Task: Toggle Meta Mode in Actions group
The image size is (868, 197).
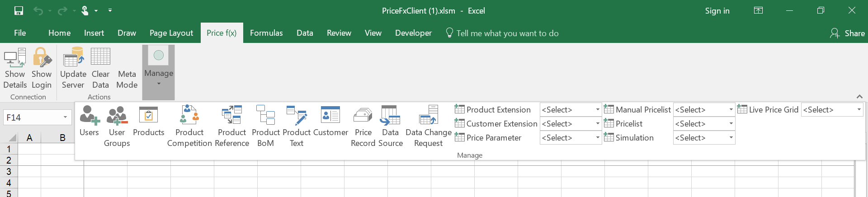Action: click(x=127, y=79)
